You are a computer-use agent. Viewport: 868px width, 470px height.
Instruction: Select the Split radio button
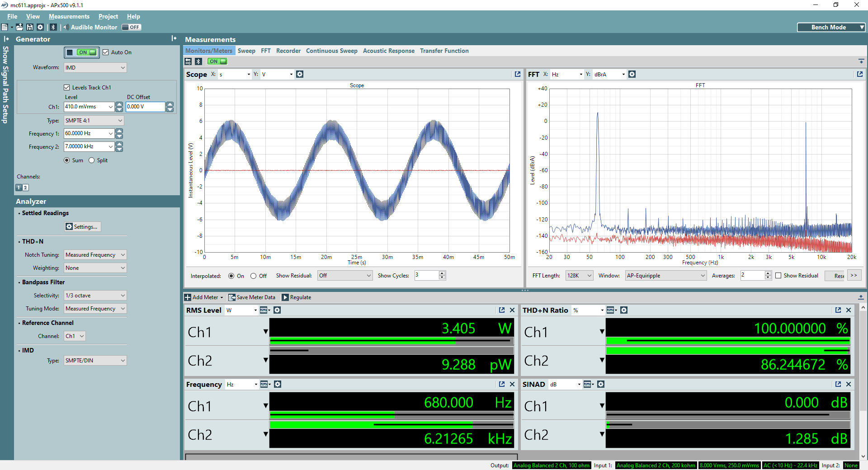[92, 160]
